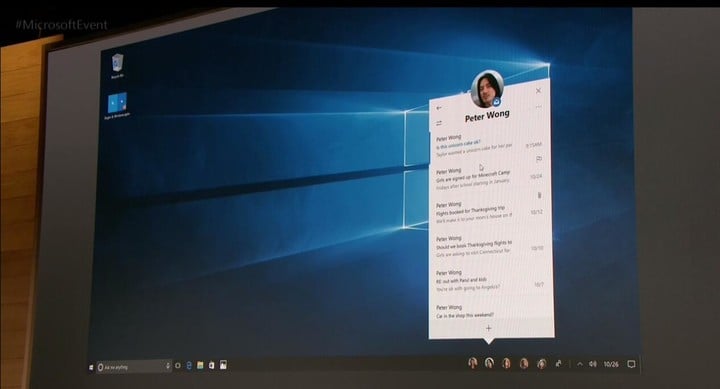Open the 'Is this unicorn cake ok?' email
The height and width of the screenshot is (389, 720).
(x=489, y=145)
